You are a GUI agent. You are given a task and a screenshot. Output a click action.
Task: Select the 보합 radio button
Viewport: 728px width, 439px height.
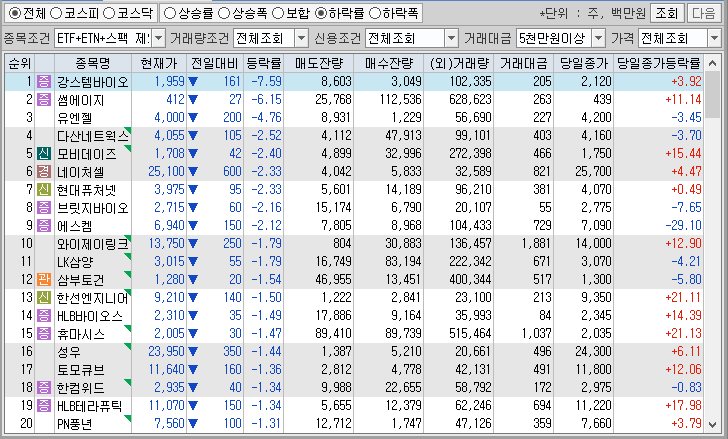[x=278, y=13]
